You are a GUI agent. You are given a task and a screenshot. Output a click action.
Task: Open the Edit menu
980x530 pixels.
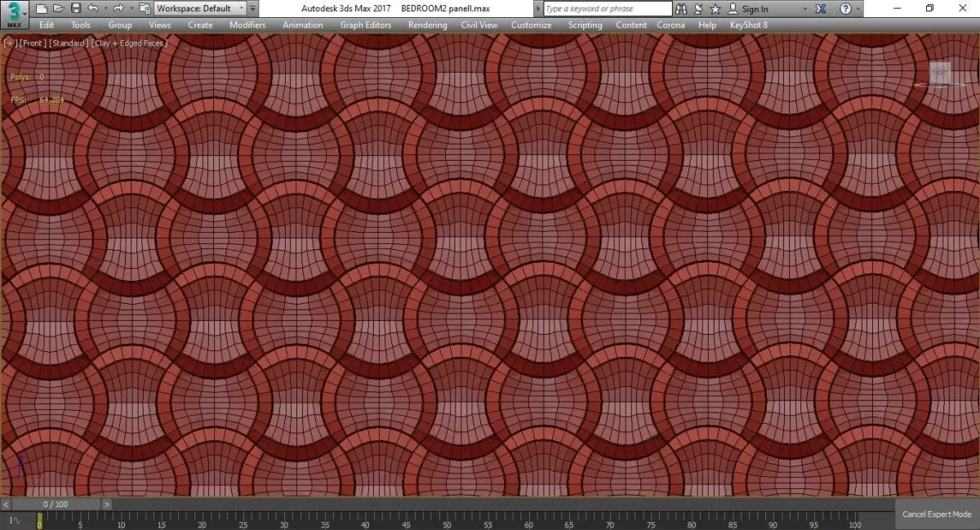[x=47, y=24]
